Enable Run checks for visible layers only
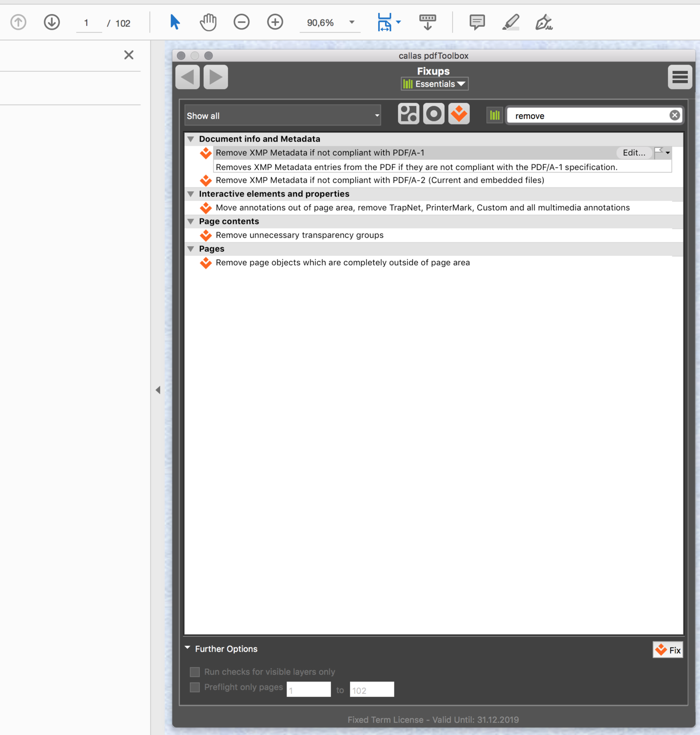Viewport: 700px width, 735px height. (x=195, y=672)
